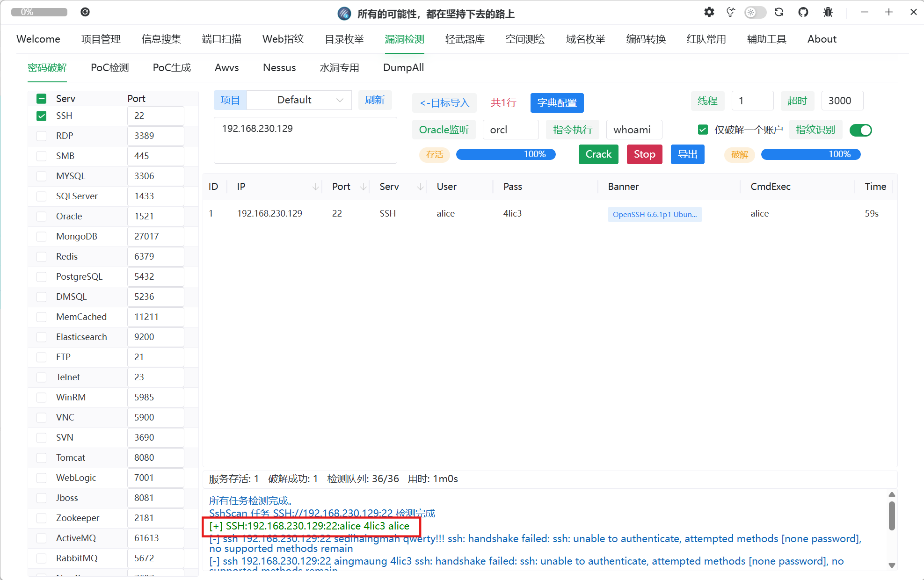This screenshot has width=924, height=580.
Task: Click the lightbulb tips icon
Action: pyautogui.click(x=730, y=12)
